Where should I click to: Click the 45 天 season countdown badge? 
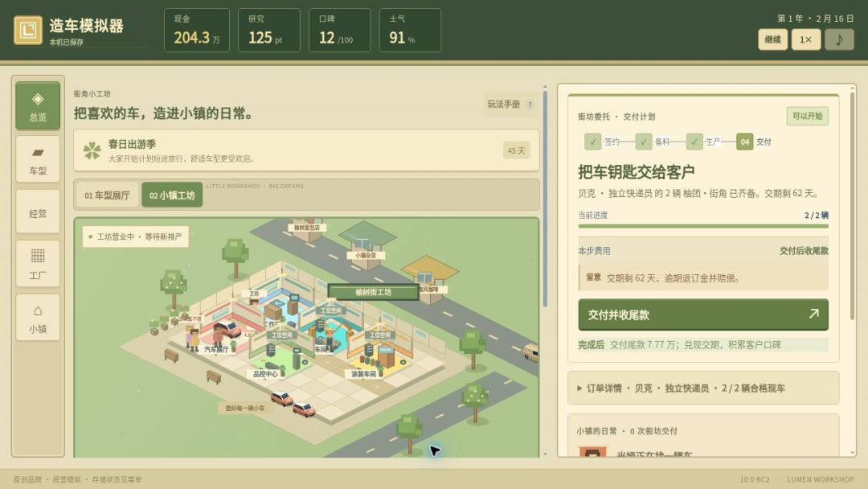coord(516,150)
